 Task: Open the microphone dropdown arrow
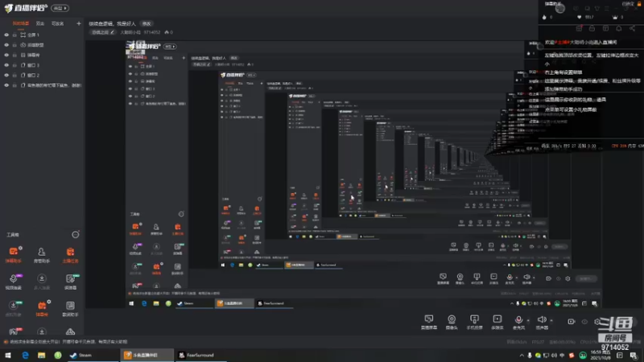point(528,320)
